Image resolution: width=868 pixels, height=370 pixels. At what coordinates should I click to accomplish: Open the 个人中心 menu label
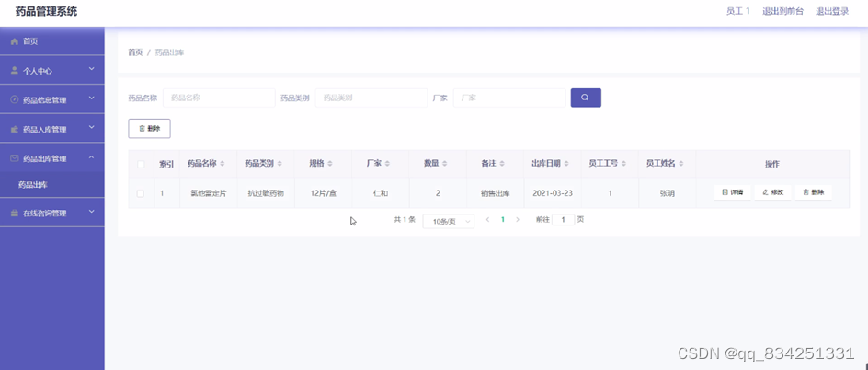pos(38,72)
